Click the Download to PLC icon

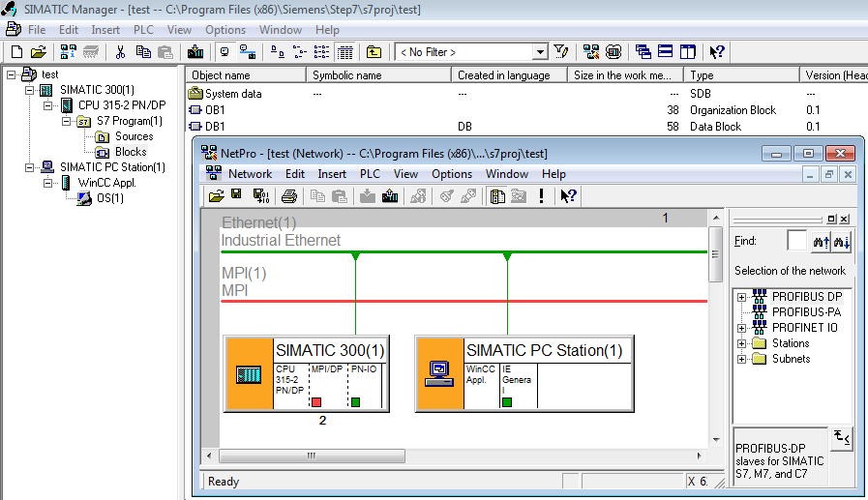(195, 52)
